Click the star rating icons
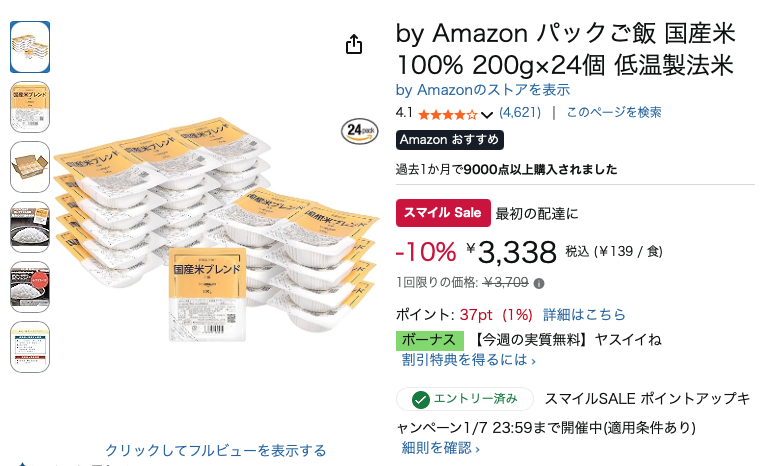The width and height of the screenshot is (771, 466). coord(447,114)
